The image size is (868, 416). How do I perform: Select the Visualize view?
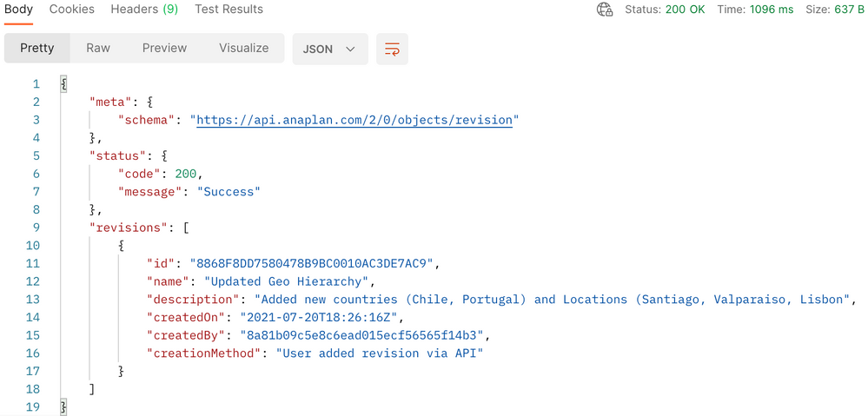coord(243,48)
